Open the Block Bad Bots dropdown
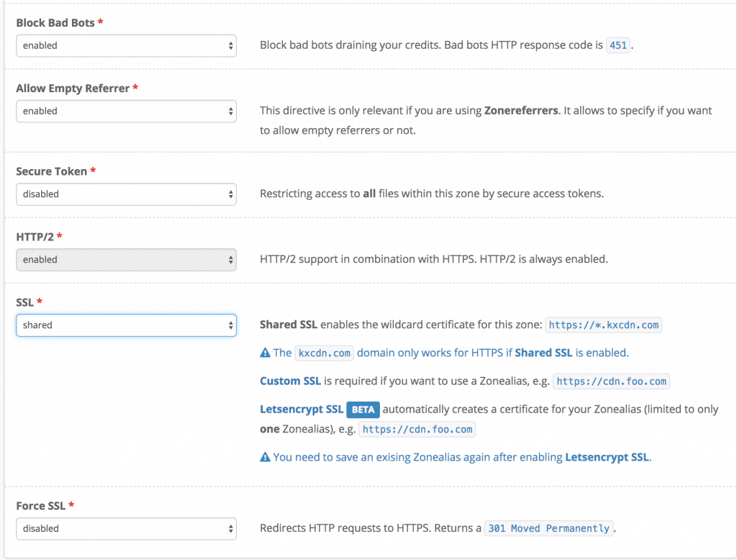The image size is (737, 560). point(126,45)
